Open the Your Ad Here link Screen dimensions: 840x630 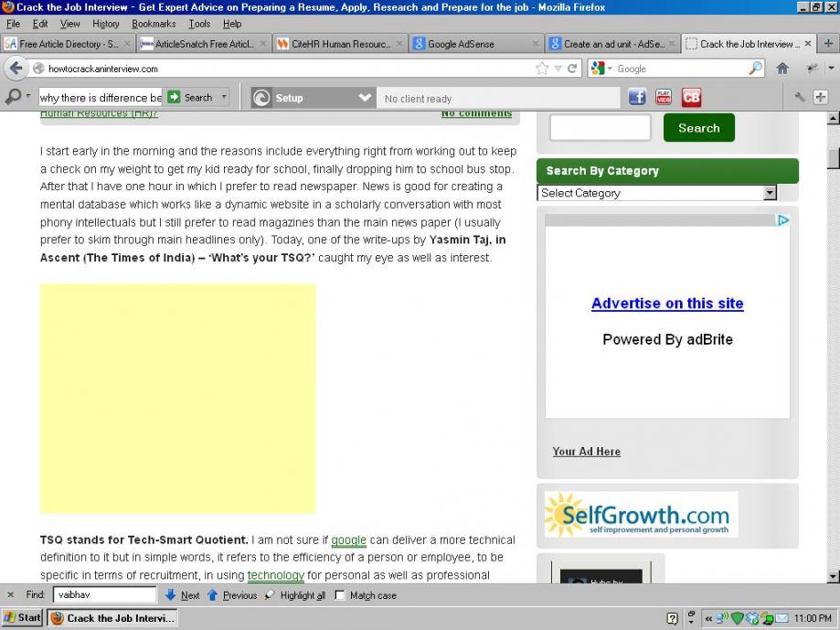point(586,452)
